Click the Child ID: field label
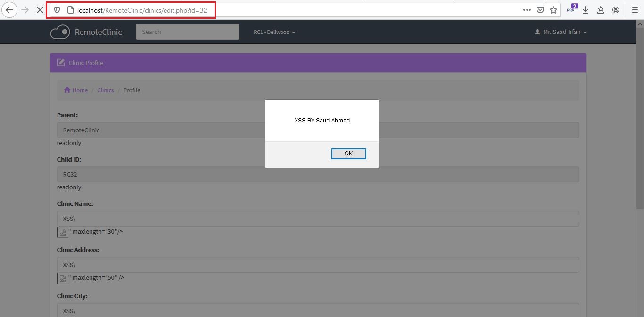 69,159
